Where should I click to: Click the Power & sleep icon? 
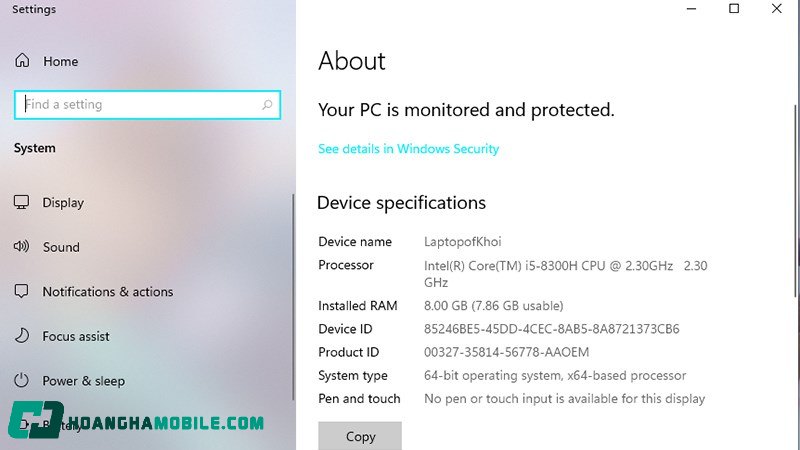[22, 381]
